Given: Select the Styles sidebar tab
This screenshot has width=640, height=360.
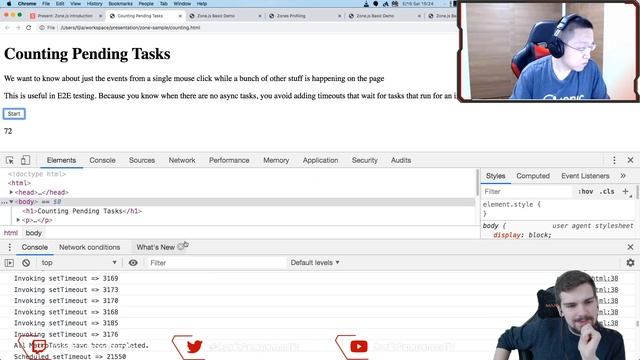Looking at the screenshot, I should click(x=496, y=176).
